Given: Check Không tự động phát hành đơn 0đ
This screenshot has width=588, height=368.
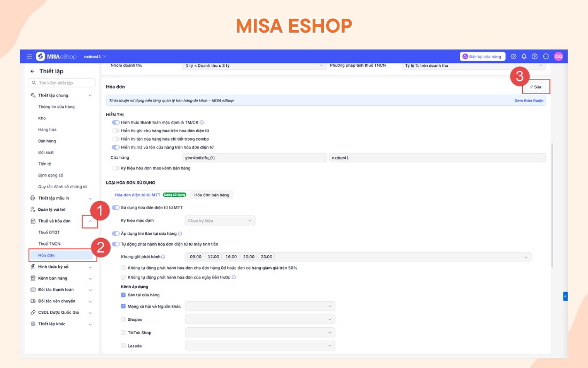Looking at the screenshot, I should tap(123, 268).
